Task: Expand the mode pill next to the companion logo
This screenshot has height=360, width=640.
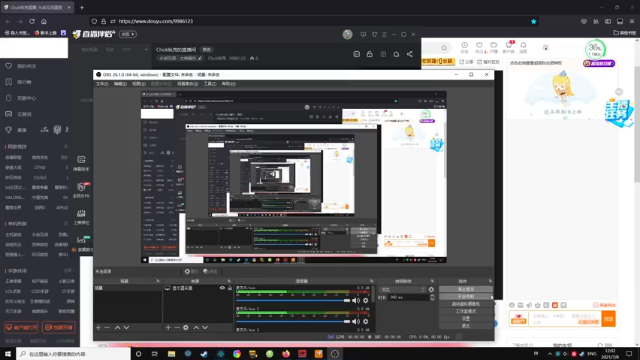Action: (128, 34)
